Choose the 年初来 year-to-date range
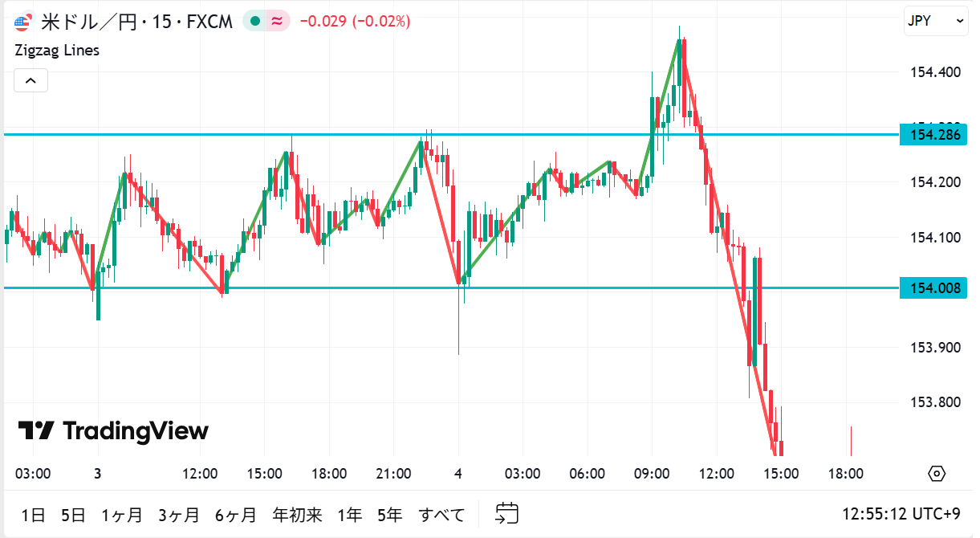The image size is (980, 538). 297,515
